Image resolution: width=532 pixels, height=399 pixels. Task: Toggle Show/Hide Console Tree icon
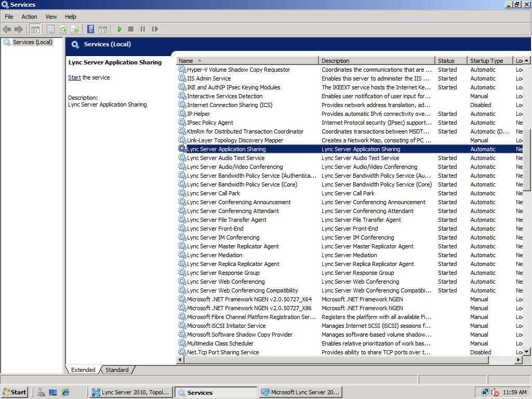(35, 29)
